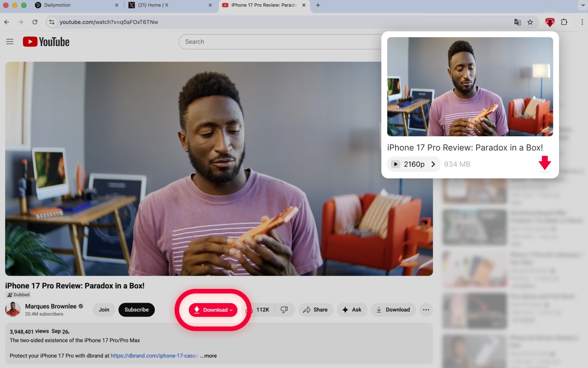Click the browser forward arrow
Image resolution: width=588 pixels, height=368 pixels.
click(20, 22)
